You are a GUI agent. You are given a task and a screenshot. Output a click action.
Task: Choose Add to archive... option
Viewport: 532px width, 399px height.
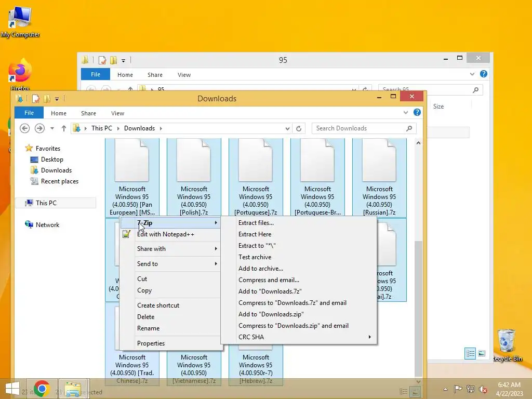pyautogui.click(x=299, y=269)
